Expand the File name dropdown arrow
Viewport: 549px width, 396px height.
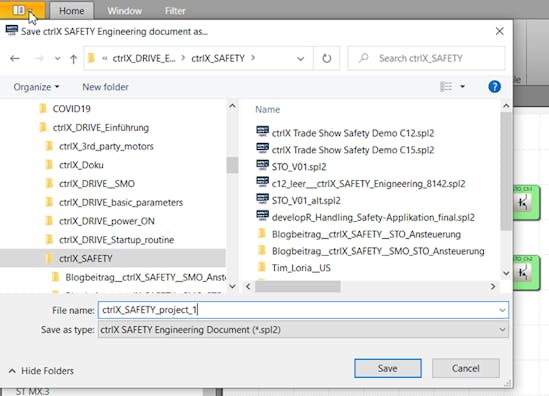[x=502, y=310]
